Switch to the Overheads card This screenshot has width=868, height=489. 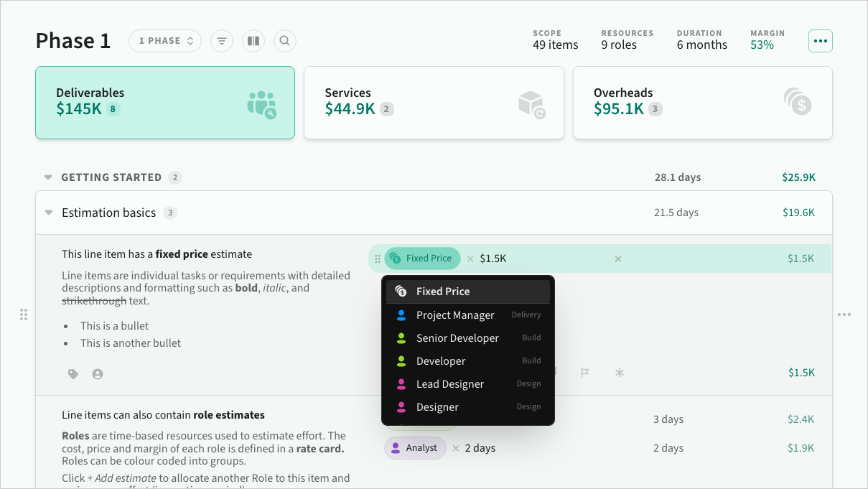coord(702,103)
